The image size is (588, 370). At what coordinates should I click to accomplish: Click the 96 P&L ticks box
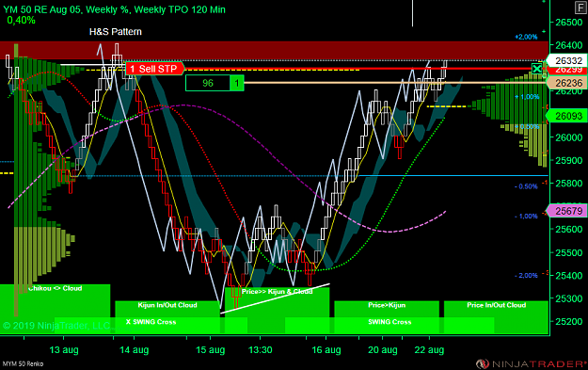coord(208,83)
